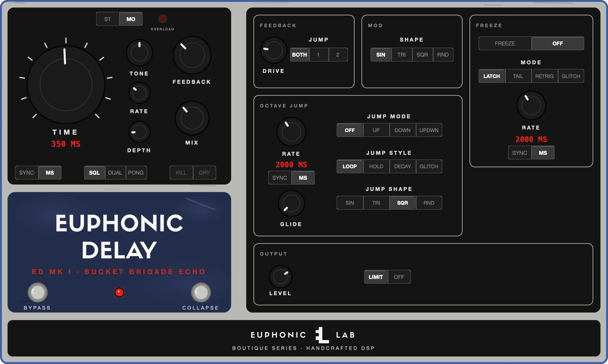Click the 350 MS time readout
Viewport: 608px width, 364px height.
[x=66, y=144]
